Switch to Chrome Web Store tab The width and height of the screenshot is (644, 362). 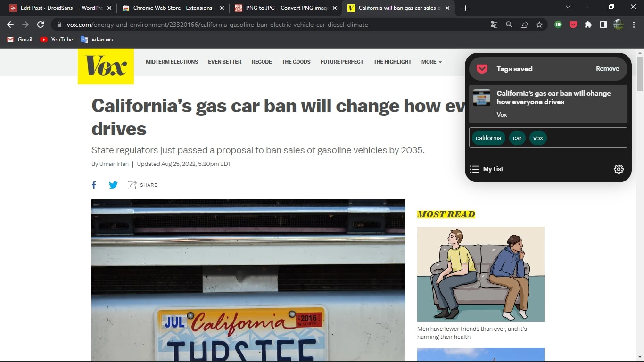click(x=172, y=8)
